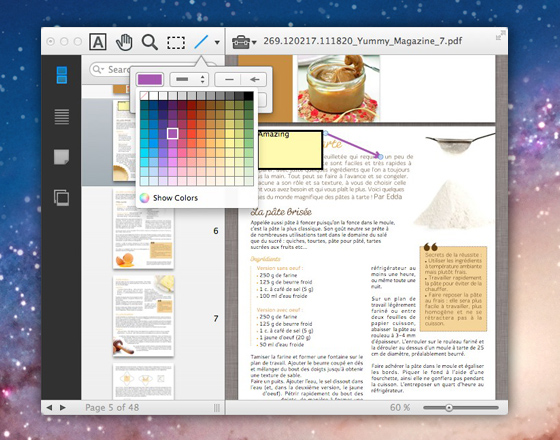Image resolution: width=560 pixels, height=440 pixels.
Task: Select the text selection tool icon
Action: click(x=98, y=42)
